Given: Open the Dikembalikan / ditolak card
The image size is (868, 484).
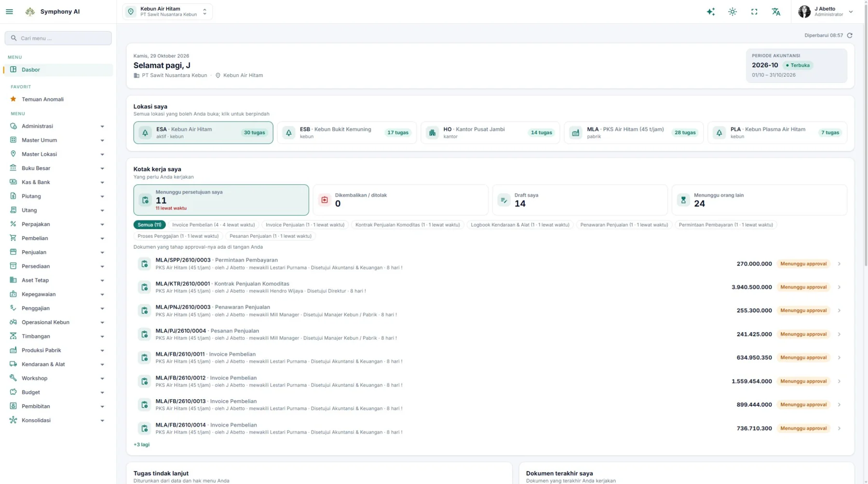Looking at the screenshot, I should coord(400,200).
